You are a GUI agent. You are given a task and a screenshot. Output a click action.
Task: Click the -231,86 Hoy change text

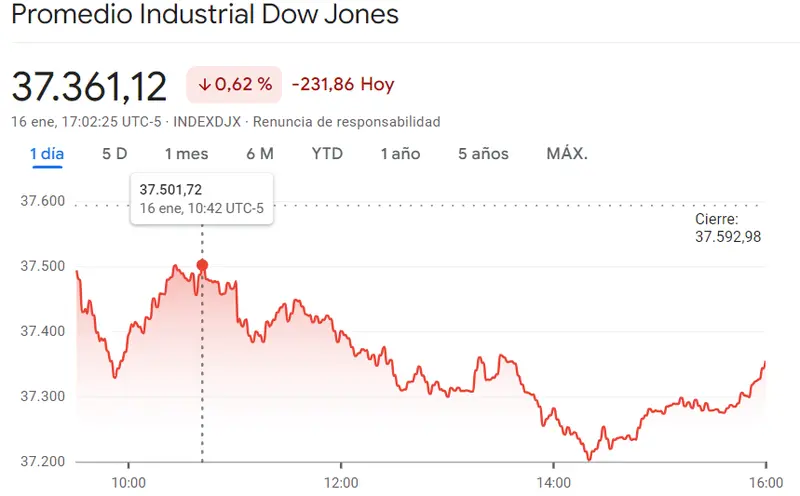342,85
